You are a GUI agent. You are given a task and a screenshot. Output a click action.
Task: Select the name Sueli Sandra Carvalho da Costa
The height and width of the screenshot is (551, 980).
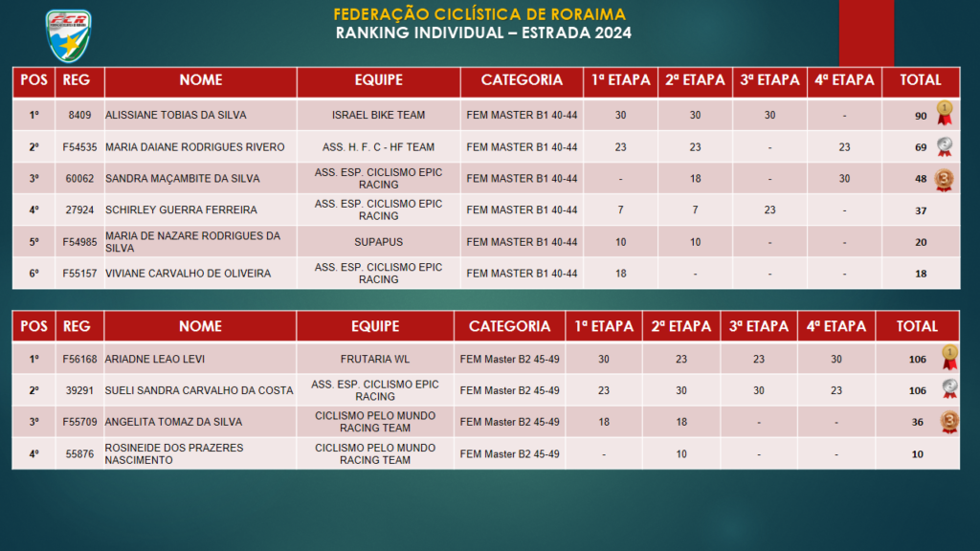click(199, 390)
